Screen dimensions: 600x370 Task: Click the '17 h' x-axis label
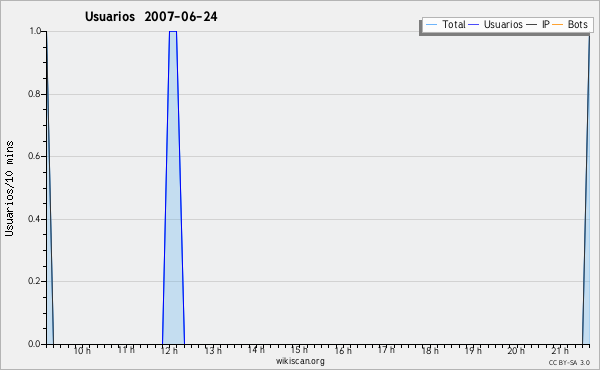coord(386,350)
